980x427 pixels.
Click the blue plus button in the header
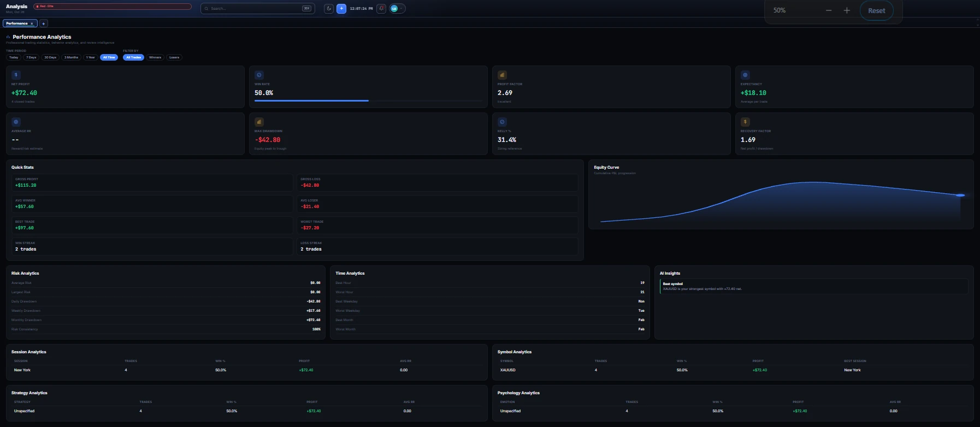point(341,9)
